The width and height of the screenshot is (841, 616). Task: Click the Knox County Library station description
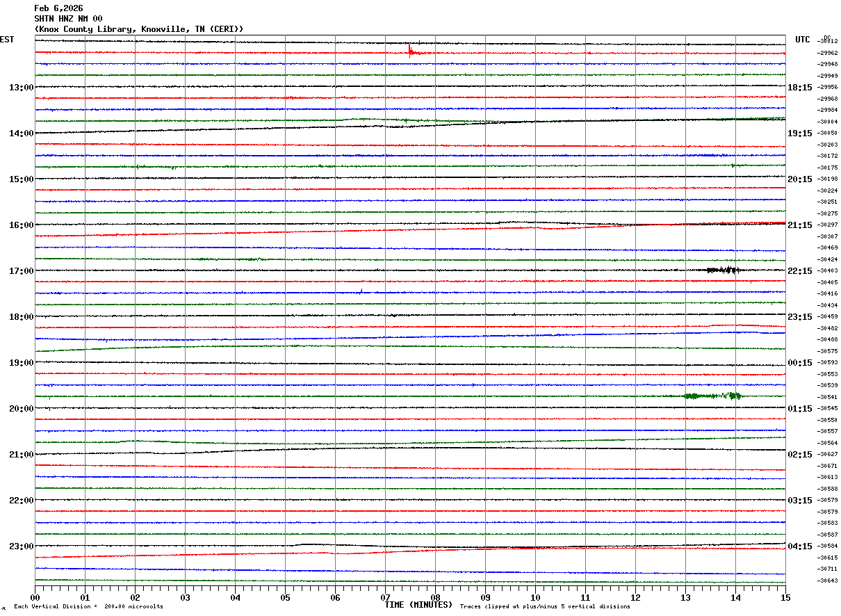tap(139, 29)
